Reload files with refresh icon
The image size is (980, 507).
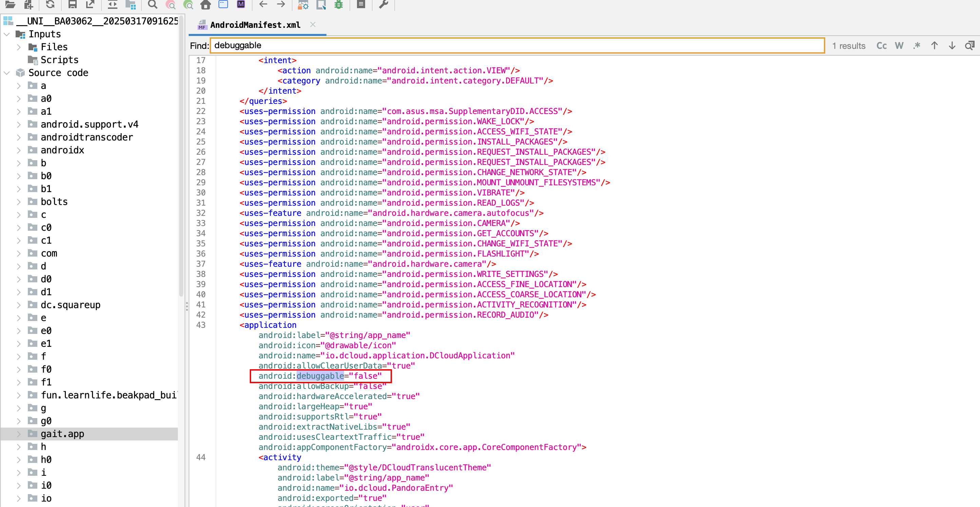tap(50, 4)
